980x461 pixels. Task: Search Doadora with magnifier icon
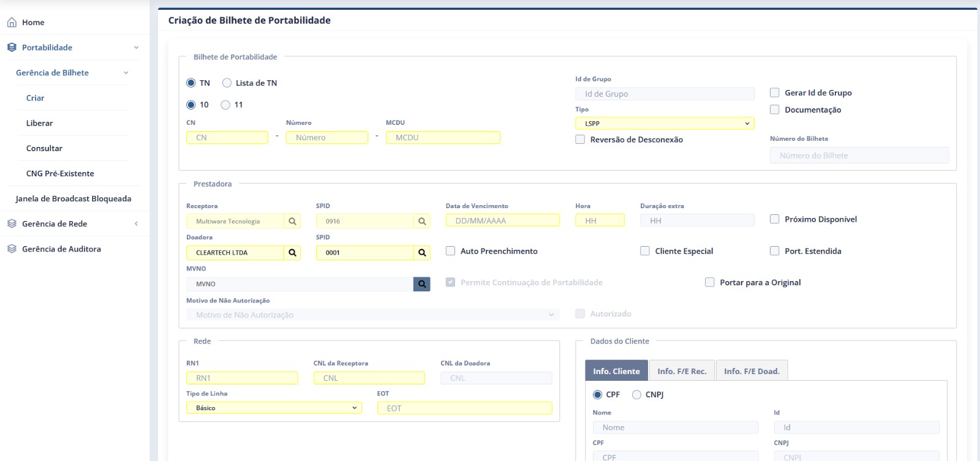(x=292, y=252)
